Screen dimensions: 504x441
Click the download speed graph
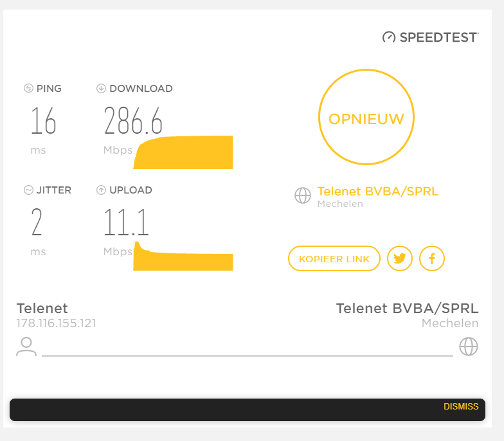(x=183, y=152)
